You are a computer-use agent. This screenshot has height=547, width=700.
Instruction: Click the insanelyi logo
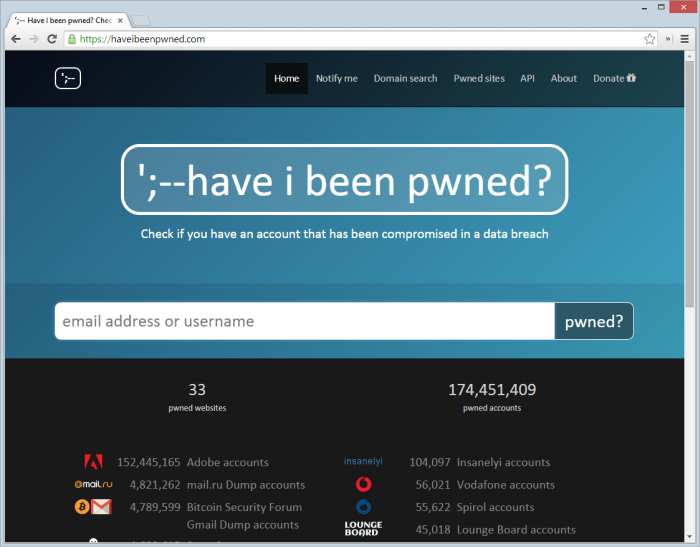point(363,461)
